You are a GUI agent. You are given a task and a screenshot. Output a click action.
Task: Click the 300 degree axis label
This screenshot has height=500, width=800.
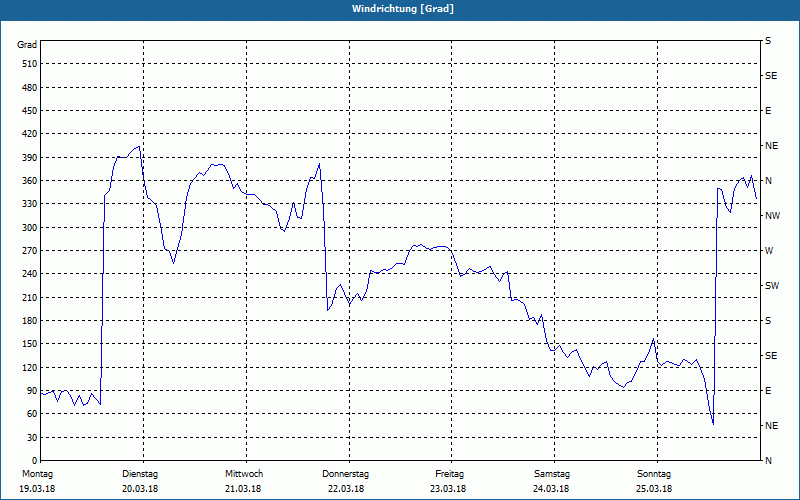point(29,228)
